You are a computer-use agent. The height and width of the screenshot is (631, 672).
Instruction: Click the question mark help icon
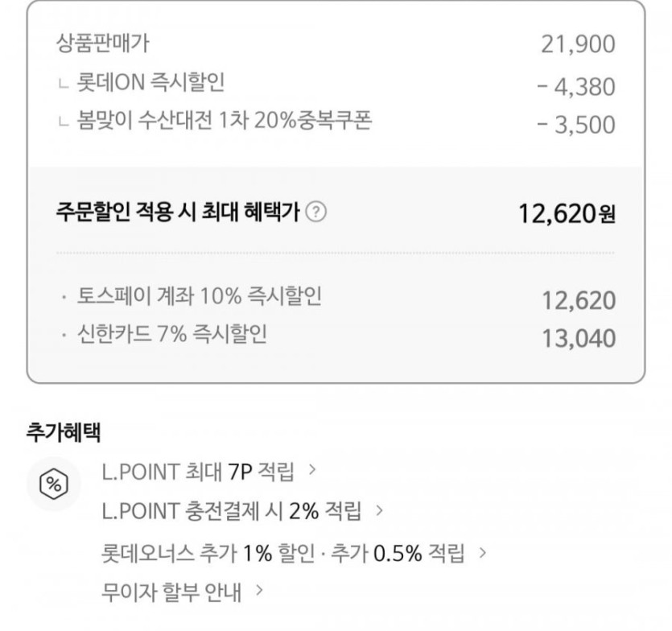[317, 212]
